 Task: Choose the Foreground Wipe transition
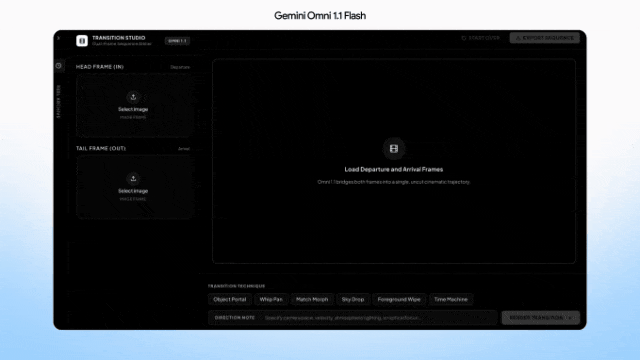click(399, 300)
